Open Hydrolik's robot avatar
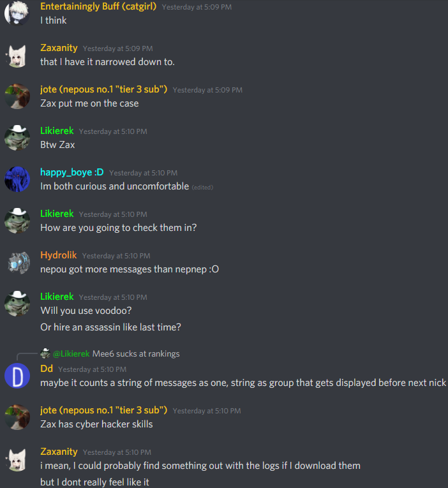 click(17, 262)
